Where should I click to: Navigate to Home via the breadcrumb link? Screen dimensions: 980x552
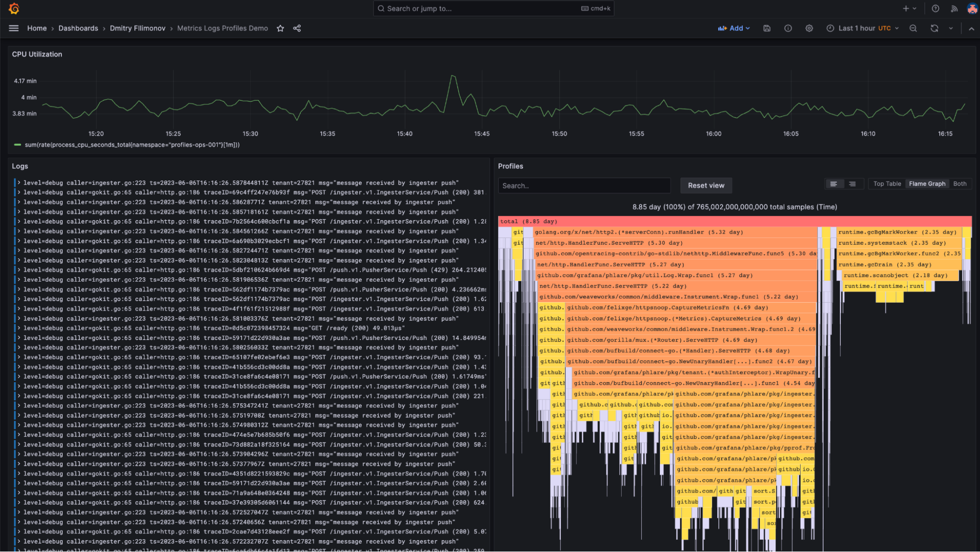click(37, 28)
